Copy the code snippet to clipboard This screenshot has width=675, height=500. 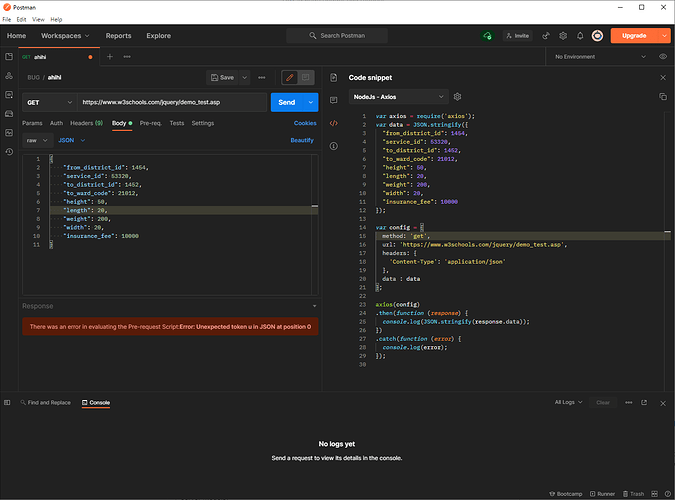(663, 97)
